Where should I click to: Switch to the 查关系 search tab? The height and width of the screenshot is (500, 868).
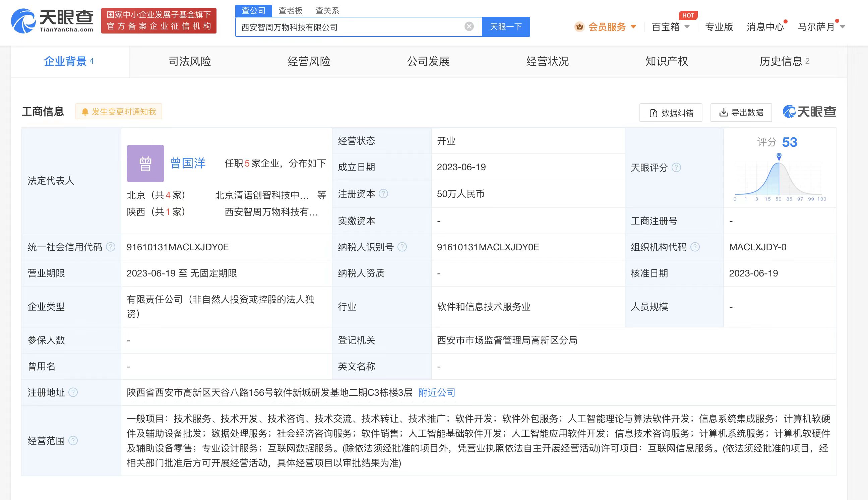pos(327,11)
